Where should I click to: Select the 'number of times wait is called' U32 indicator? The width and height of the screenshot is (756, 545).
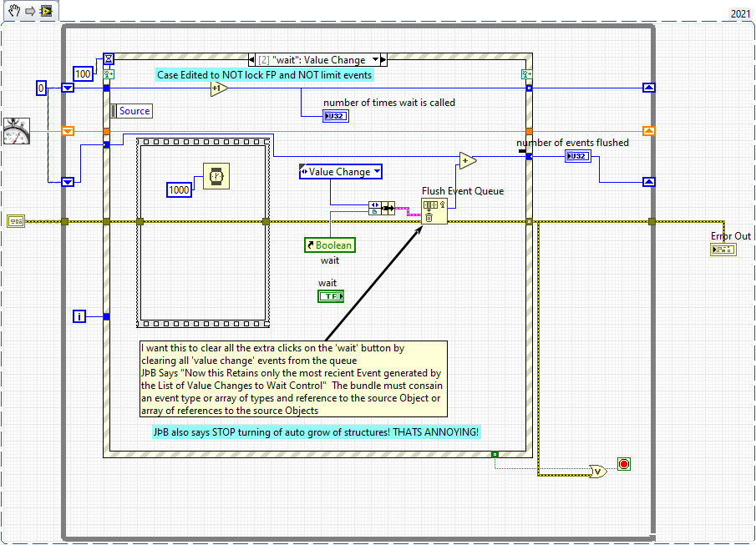pos(336,116)
